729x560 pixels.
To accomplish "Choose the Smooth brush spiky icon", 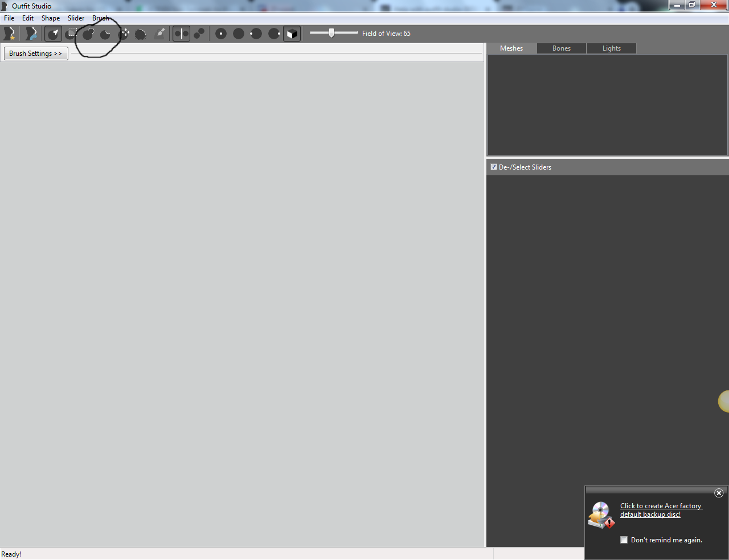I will tap(141, 34).
